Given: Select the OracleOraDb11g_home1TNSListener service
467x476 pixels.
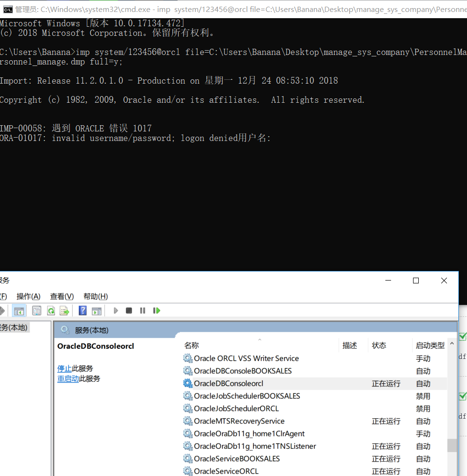Looking at the screenshot, I should point(314,446).
